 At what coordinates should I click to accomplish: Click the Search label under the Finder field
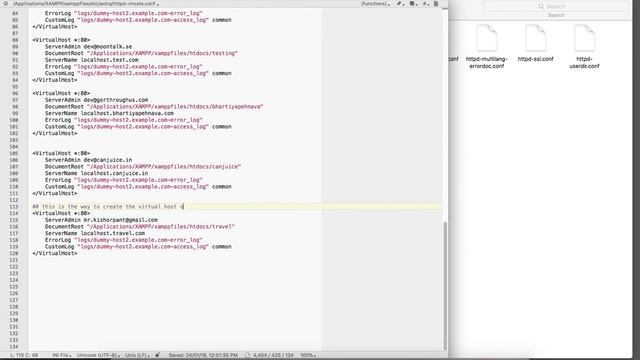point(556,15)
